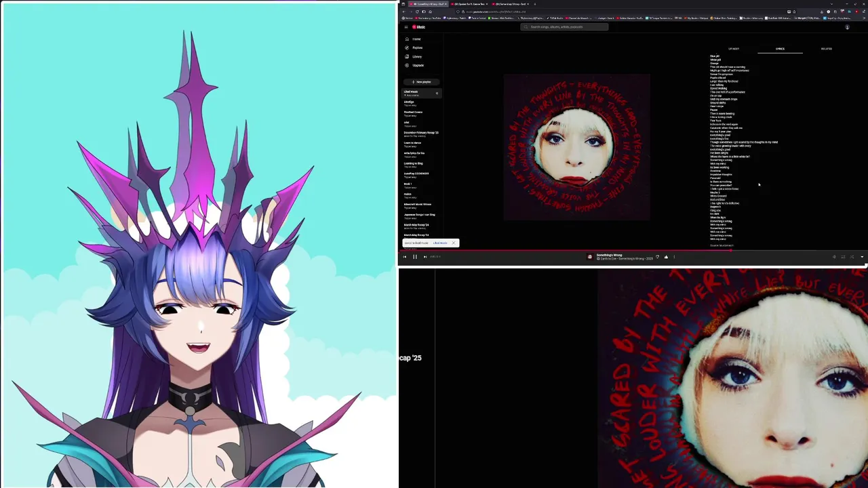Close the first browser tab

[x=446, y=3]
